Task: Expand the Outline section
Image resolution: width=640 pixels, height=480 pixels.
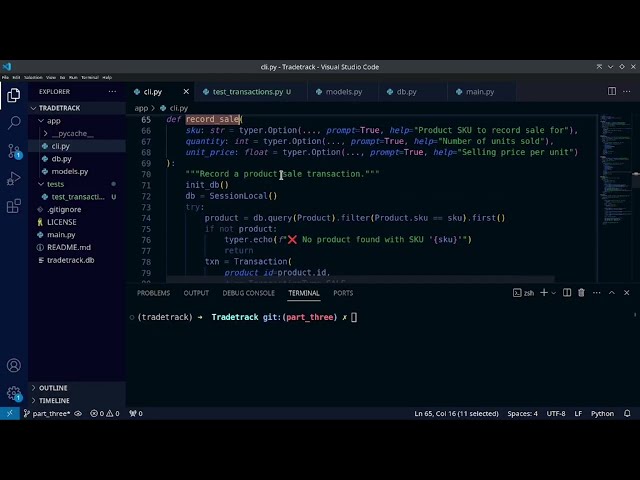Action: click(77, 388)
